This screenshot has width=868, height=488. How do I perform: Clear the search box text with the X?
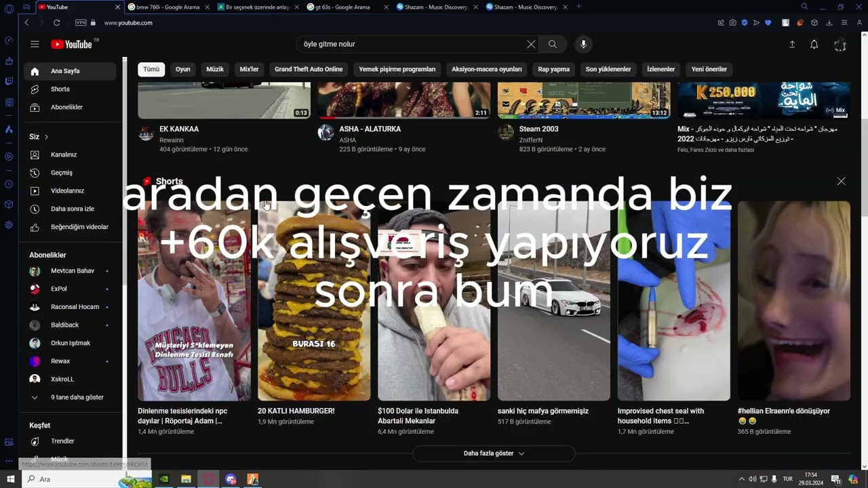(531, 44)
